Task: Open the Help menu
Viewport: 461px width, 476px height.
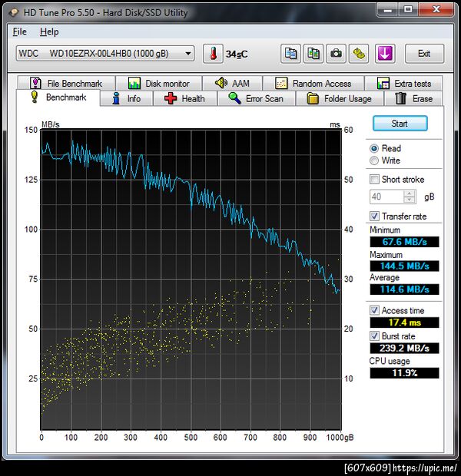Action: [49, 31]
